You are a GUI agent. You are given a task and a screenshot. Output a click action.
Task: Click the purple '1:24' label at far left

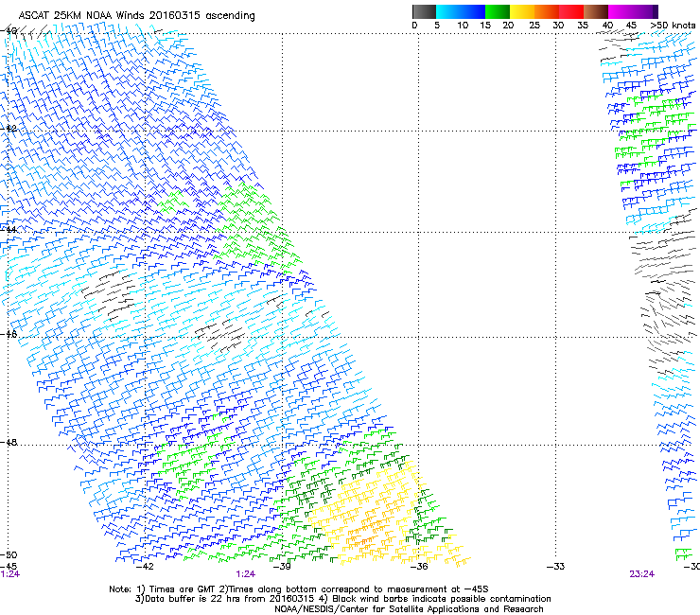10,574
